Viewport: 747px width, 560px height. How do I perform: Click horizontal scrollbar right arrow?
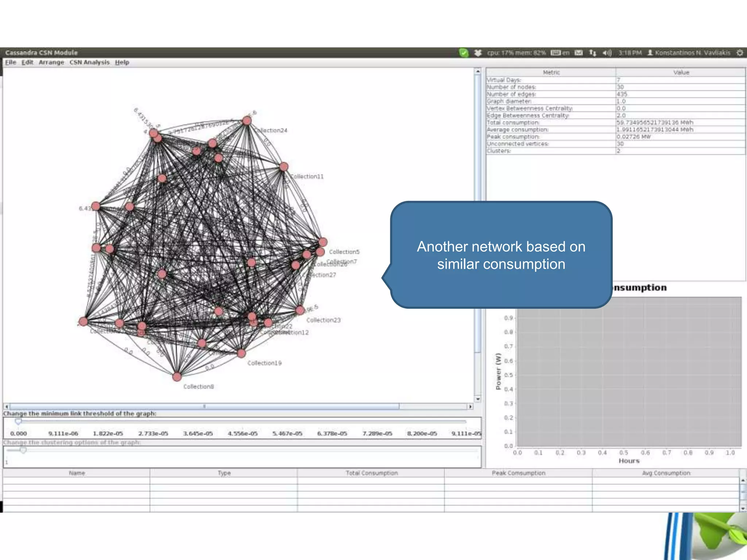coord(470,406)
